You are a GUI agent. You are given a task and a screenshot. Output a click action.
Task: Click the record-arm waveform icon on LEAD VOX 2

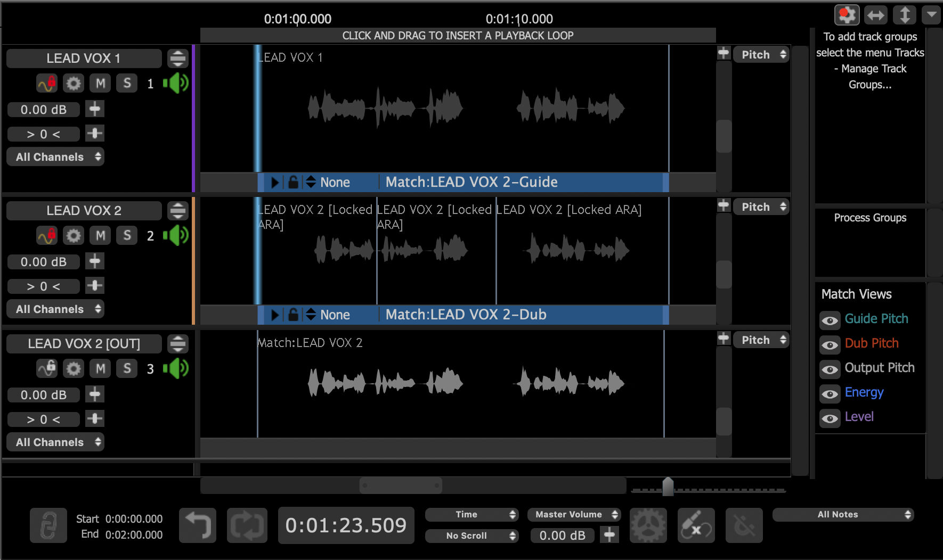point(47,235)
